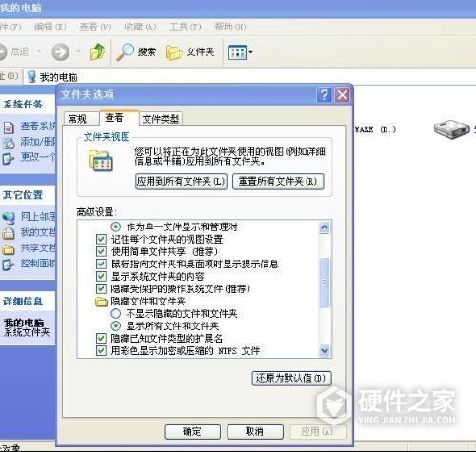This screenshot has height=452, width=476.
Task: Click My Computer icon in address bar
Action: (x=31, y=76)
